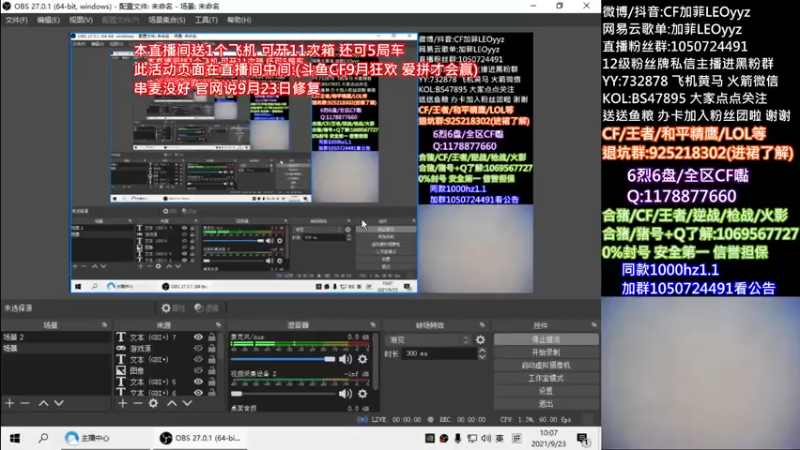
Task: Open gear settings for 麦克风/Aux audio
Action: tap(362, 359)
